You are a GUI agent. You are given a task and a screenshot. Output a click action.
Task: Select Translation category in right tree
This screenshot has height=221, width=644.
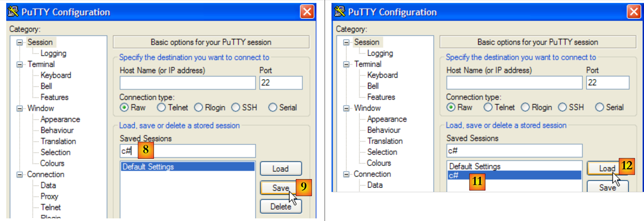385,141
